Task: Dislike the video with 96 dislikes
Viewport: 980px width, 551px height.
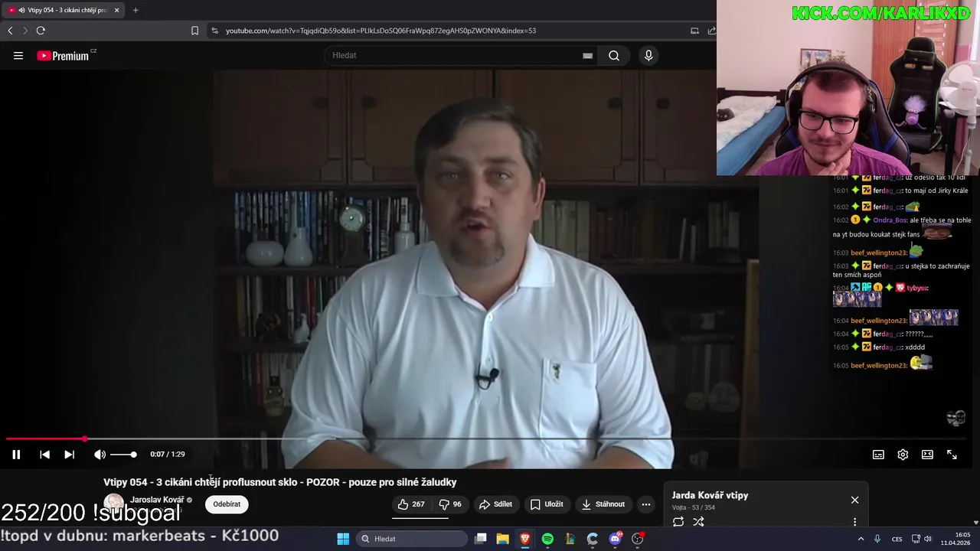Action: click(450, 504)
